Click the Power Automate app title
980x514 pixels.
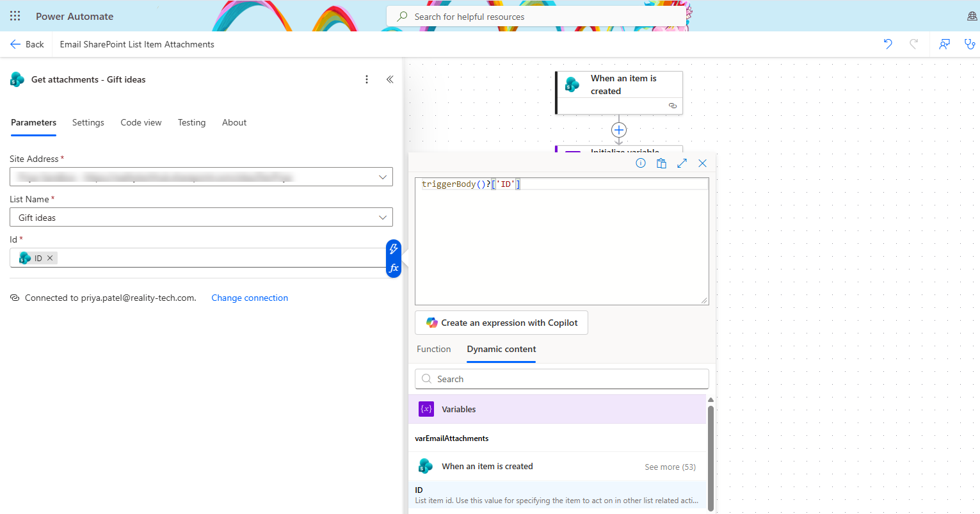tap(74, 17)
